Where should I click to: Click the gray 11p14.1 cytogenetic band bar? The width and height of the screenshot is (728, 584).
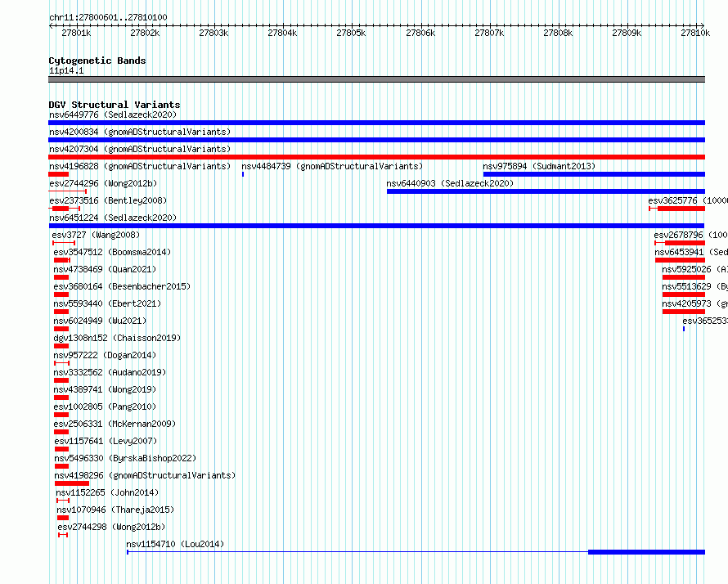[376, 80]
